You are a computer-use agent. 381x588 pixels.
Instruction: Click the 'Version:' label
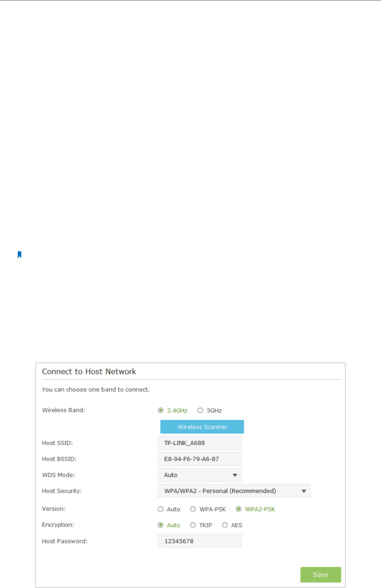pos(53,509)
